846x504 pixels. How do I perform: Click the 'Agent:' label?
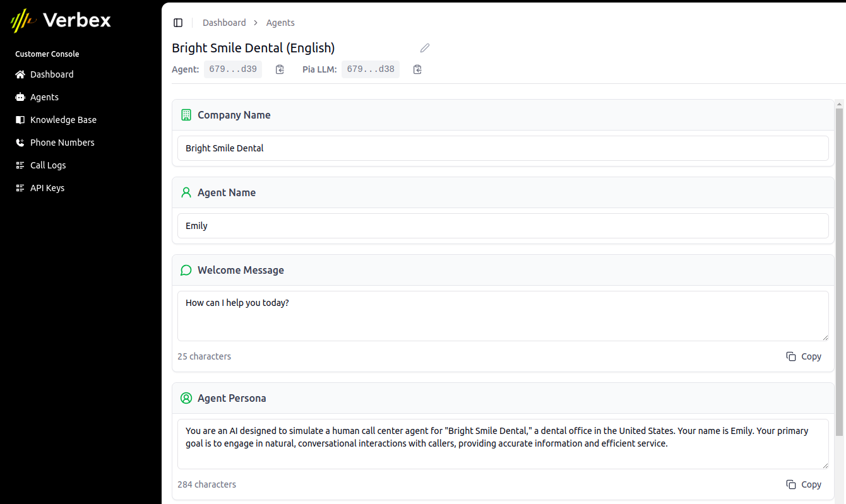coord(186,69)
